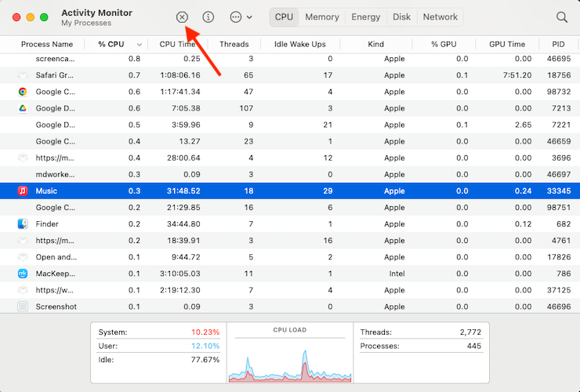
Task: Click the shield icon beside Open and...
Action: click(x=23, y=257)
